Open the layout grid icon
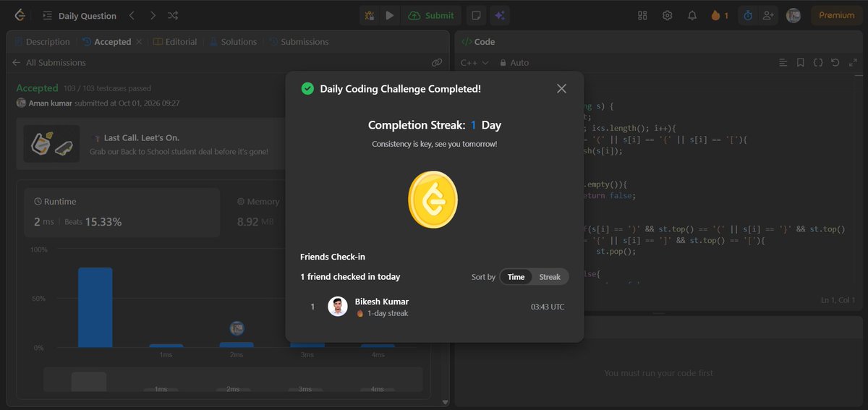The image size is (868, 410). pos(642,15)
